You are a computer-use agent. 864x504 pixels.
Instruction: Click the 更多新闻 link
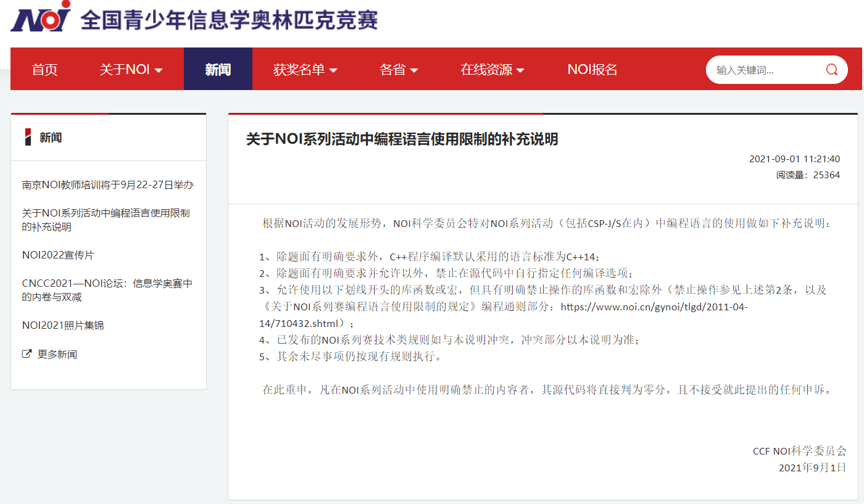(57, 354)
